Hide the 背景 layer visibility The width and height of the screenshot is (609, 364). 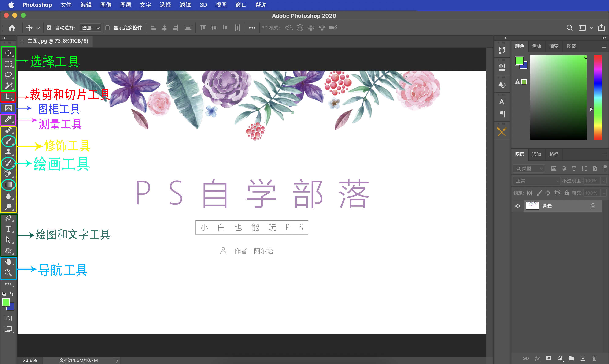click(x=518, y=206)
